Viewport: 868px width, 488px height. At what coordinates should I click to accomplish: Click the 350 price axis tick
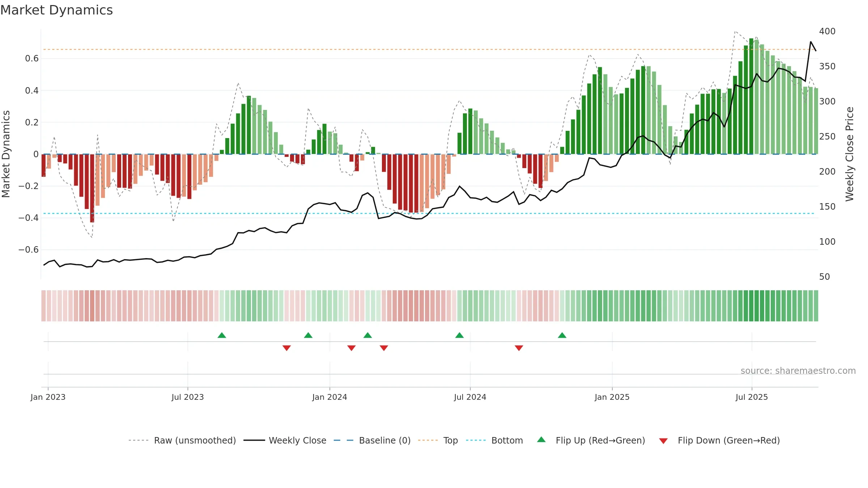[x=827, y=67]
